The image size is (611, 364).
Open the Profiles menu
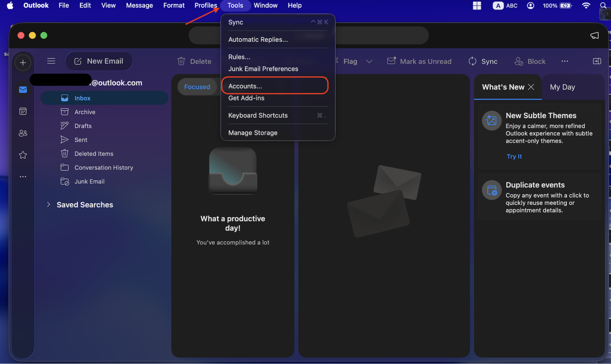click(x=206, y=5)
